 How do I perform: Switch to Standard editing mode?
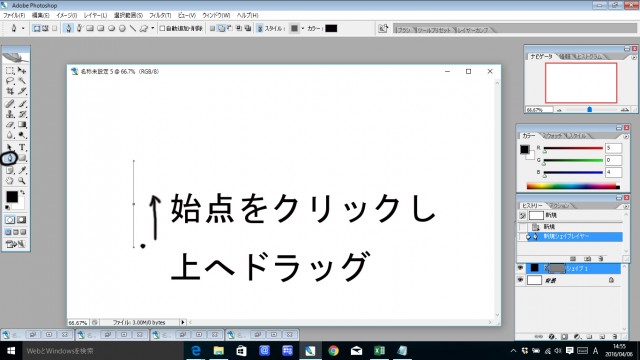coord(10,220)
